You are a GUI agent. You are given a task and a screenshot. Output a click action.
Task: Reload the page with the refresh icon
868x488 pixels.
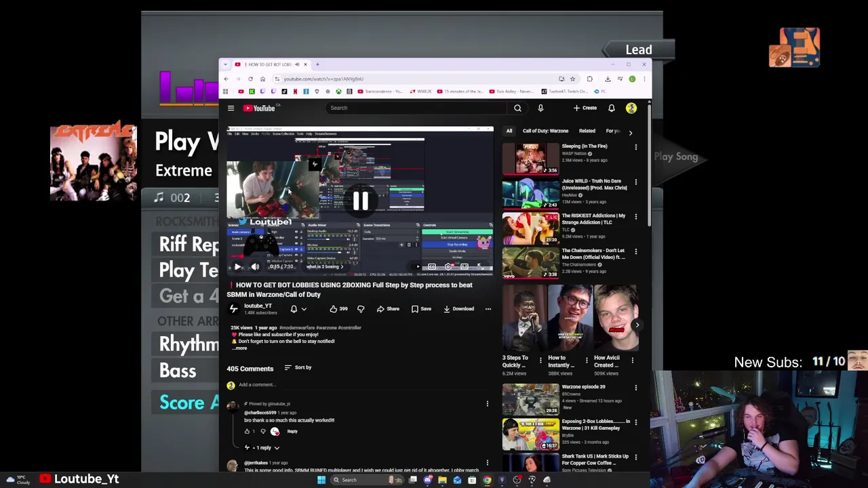(250, 79)
